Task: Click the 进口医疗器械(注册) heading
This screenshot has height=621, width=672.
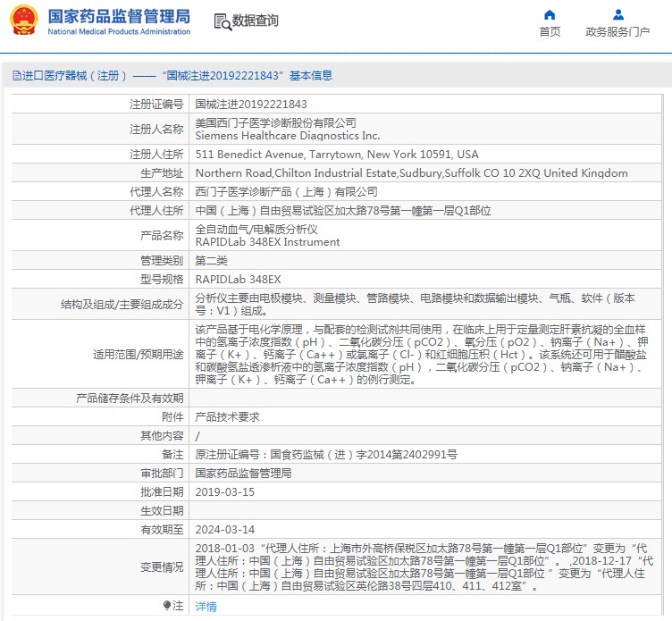Action: [x=74, y=76]
